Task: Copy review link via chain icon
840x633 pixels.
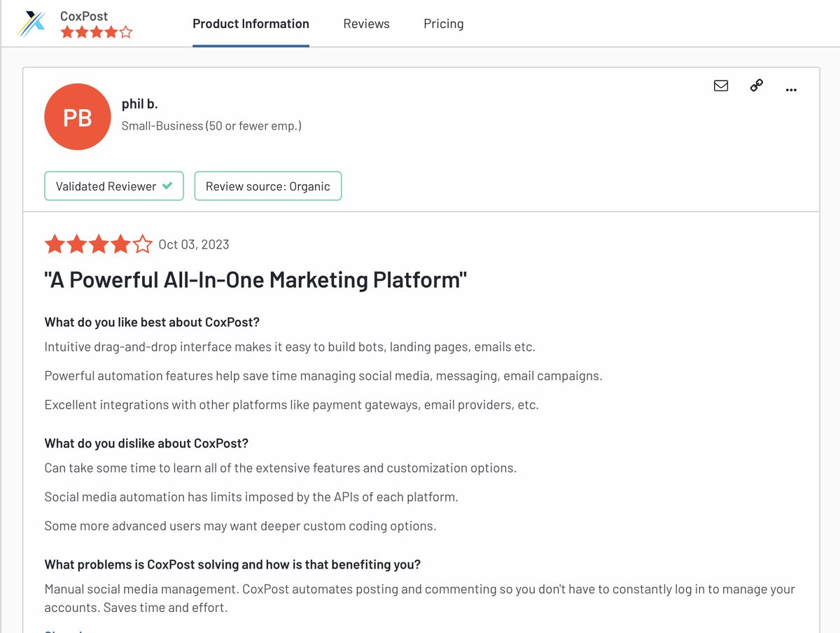Action: pyautogui.click(x=756, y=85)
